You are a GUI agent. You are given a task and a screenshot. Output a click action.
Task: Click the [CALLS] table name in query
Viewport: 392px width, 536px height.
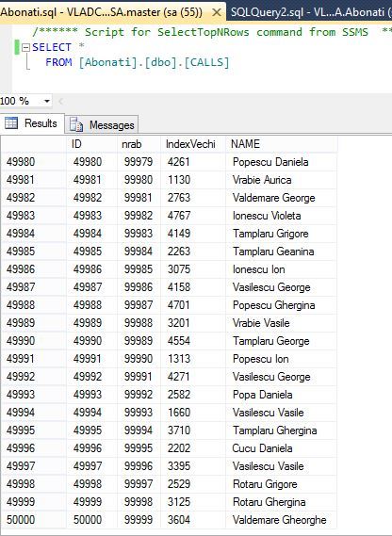tap(207, 62)
